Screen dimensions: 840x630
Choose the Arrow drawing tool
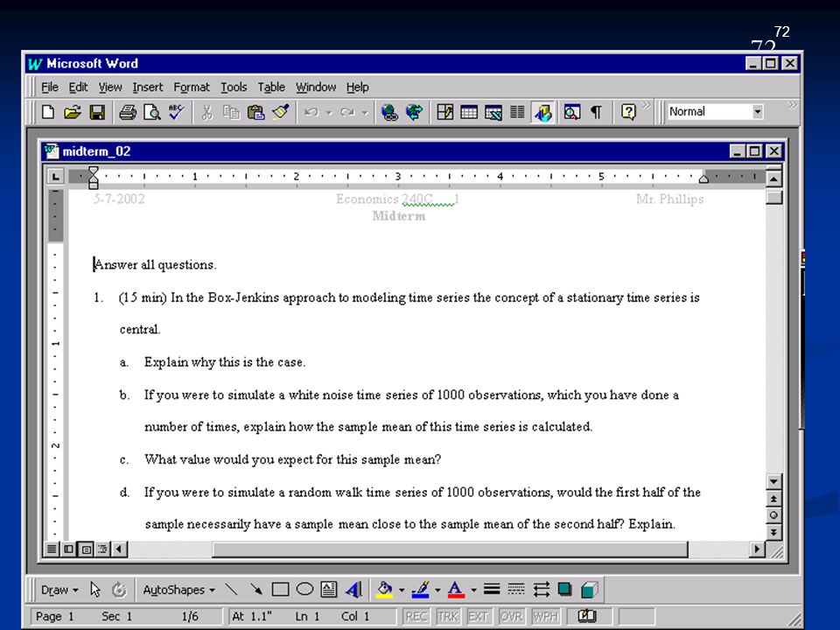[x=256, y=589]
